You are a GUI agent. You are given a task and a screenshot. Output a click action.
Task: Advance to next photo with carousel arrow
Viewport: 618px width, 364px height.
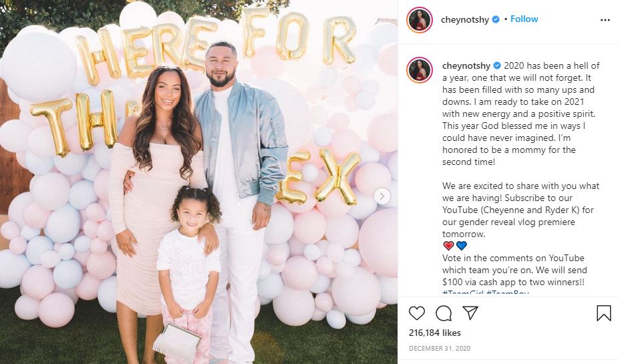click(381, 196)
